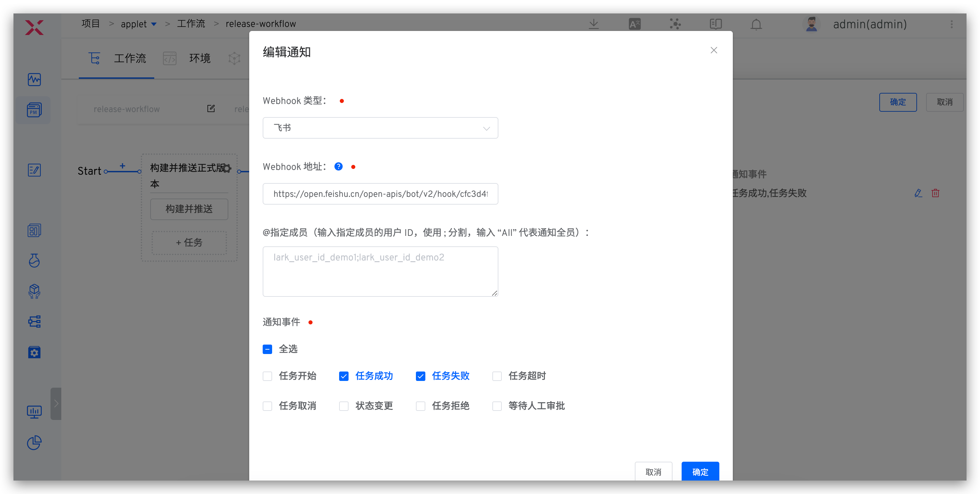Open the box-icon tab next to 环境
The width and height of the screenshot is (980, 494).
(234, 59)
